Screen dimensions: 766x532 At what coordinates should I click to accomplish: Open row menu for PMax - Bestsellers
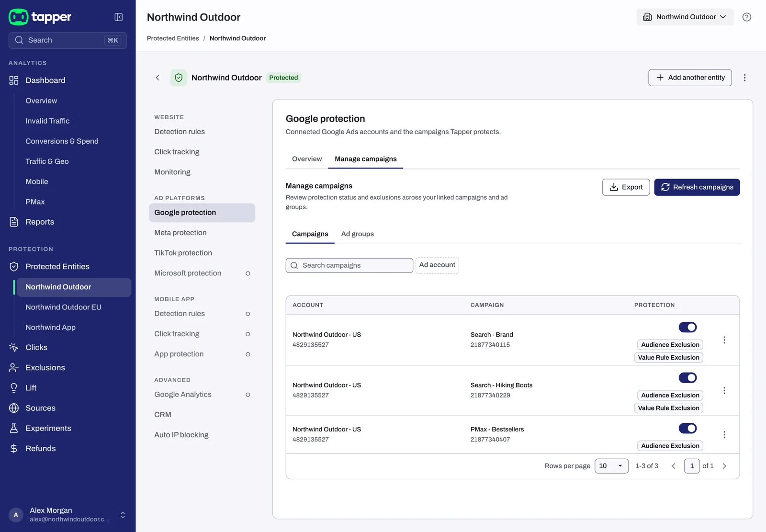pos(724,435)
